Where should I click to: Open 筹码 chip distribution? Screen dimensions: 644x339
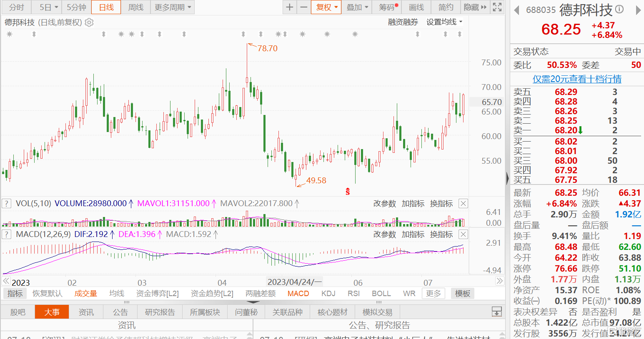tap(388, 7)
